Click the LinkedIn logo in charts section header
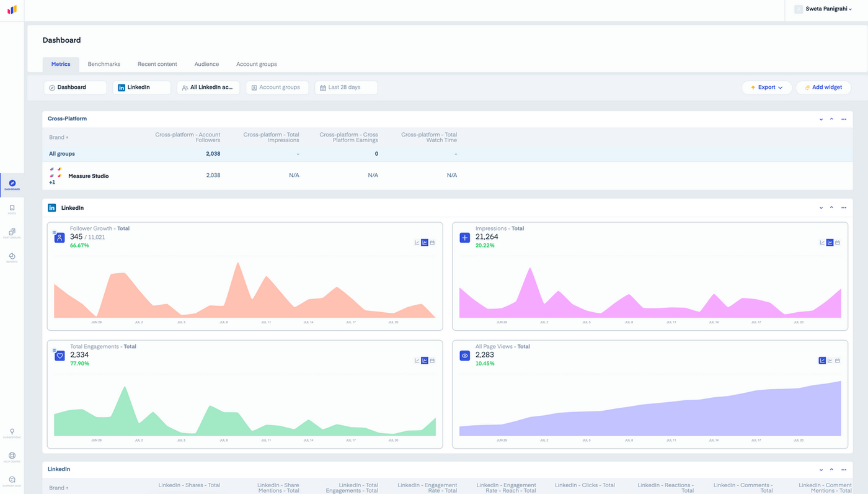Viewport: 868px width, 494px height. pos(52,208)
